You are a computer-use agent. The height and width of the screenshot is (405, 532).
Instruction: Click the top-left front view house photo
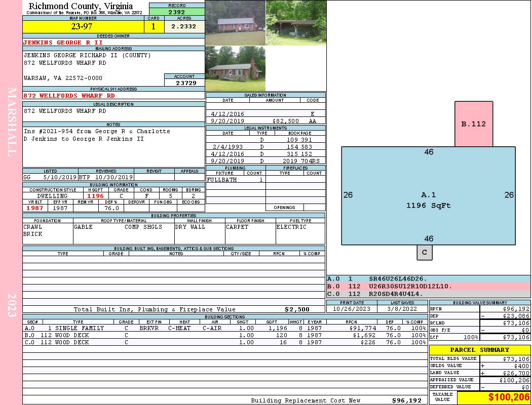tap(235, 23)
